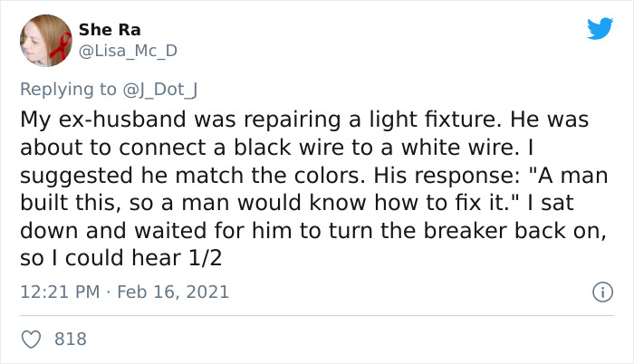Open the tweet info icon
Image resolution: width=634 pixels, height=364 pixels.
pyautogui.click(x=600, y=292)
